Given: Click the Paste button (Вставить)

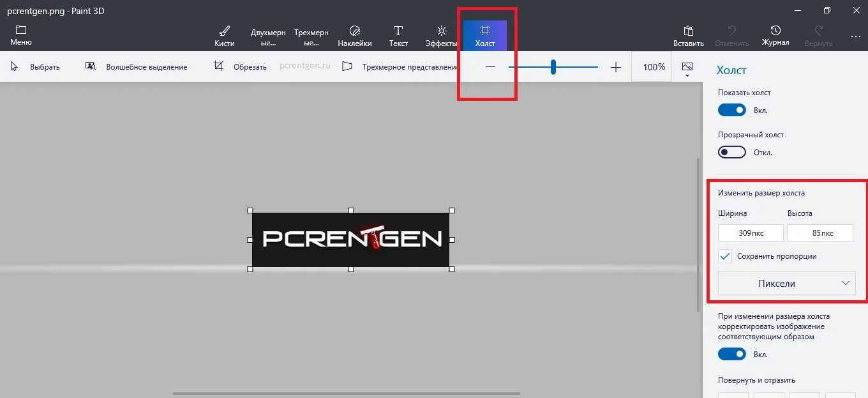Looking at the screenshot, I should pyautogui.click(x=689, y=36).
